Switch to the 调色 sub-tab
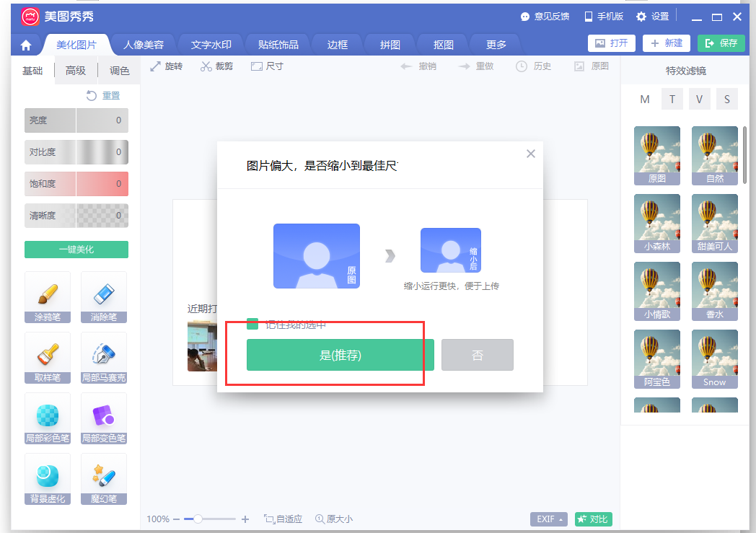Image resolution: width=756 pixels, height=533 pixels. pyautogui.click(x=119, y=71)
